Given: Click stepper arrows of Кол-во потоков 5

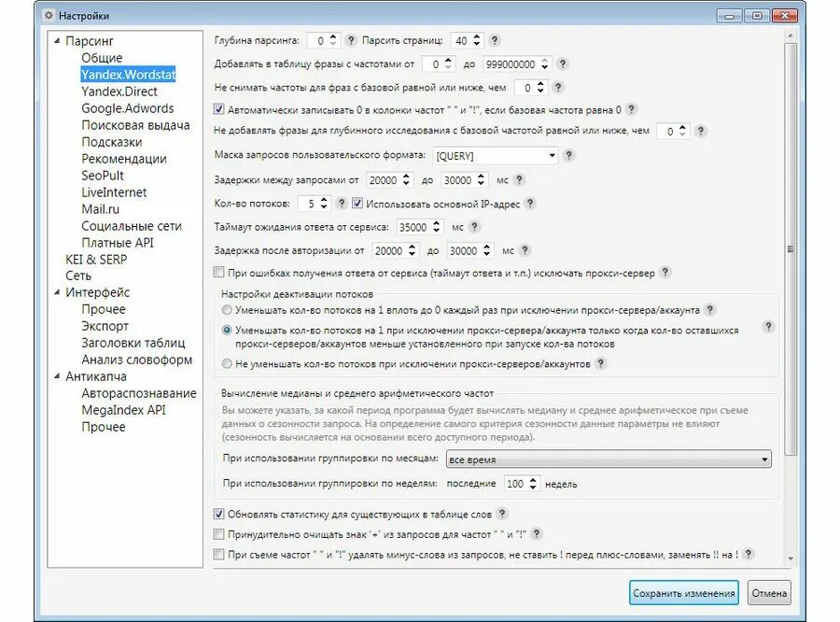Looking at the screenshot, I should pyautogui.click(x=324, y=204).
